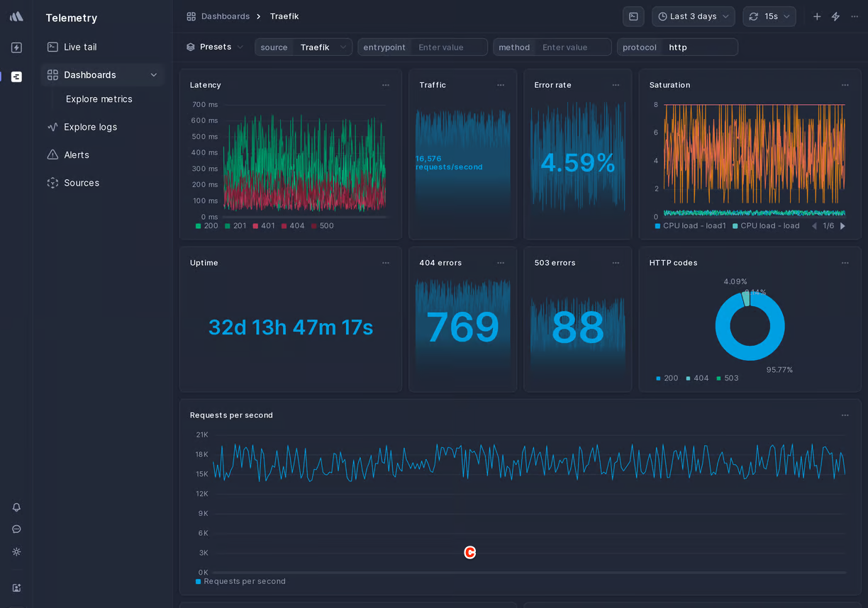Image resolution: width=868 pixels, height=608 pixels.
Task: Open the notifications bell icon
Action: pos(16,507)
